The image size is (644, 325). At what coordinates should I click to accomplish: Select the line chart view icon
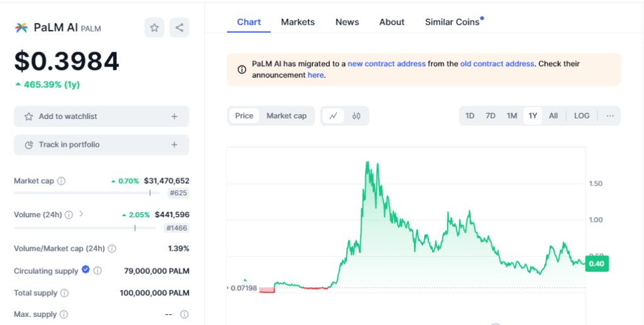coord(333,116)
